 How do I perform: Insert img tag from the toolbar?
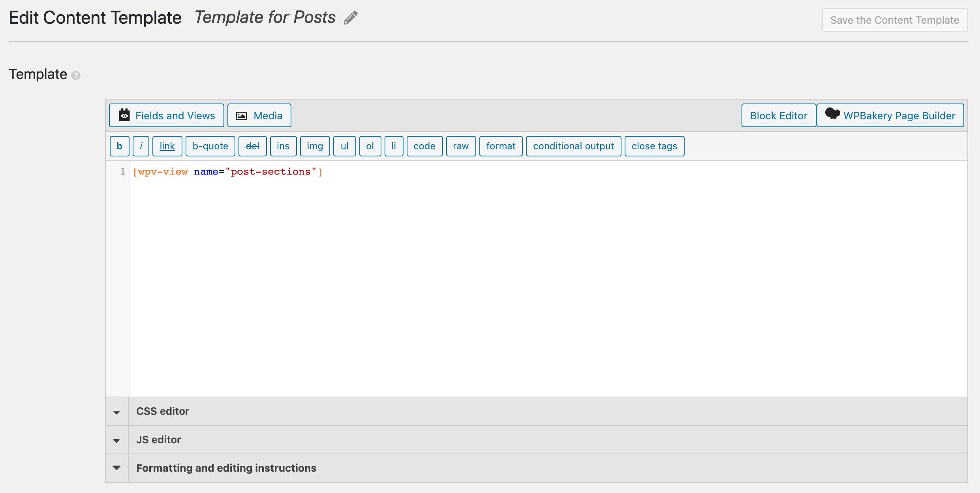315,146
